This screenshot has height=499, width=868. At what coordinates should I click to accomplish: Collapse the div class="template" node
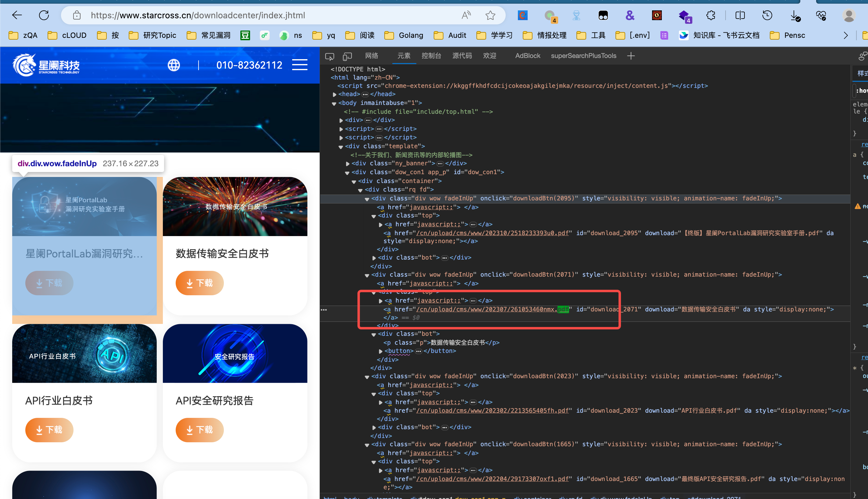(341, 147)
